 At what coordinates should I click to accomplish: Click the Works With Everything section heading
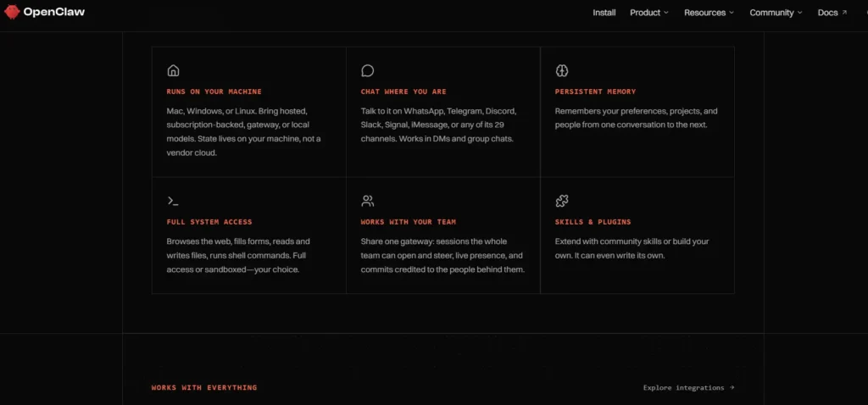point(204,388)
